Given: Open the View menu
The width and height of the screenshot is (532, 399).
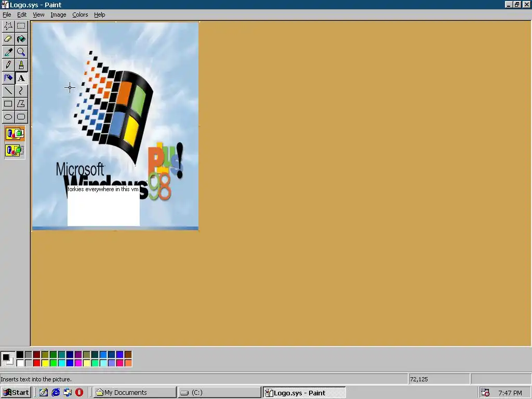Looking at the screenshot, I should tap(38, 15).
